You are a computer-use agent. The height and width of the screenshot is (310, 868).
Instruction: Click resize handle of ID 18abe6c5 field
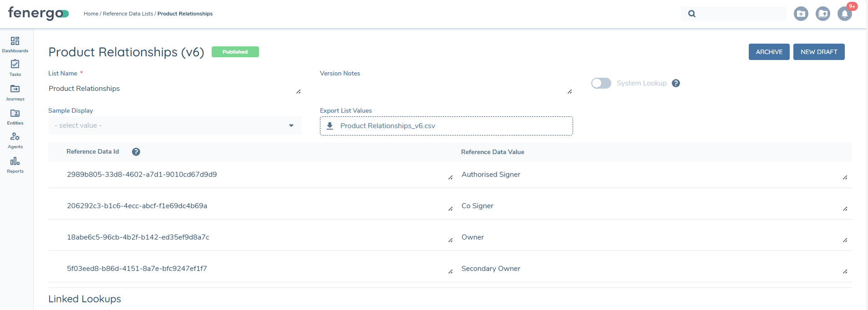pos(451,240)
